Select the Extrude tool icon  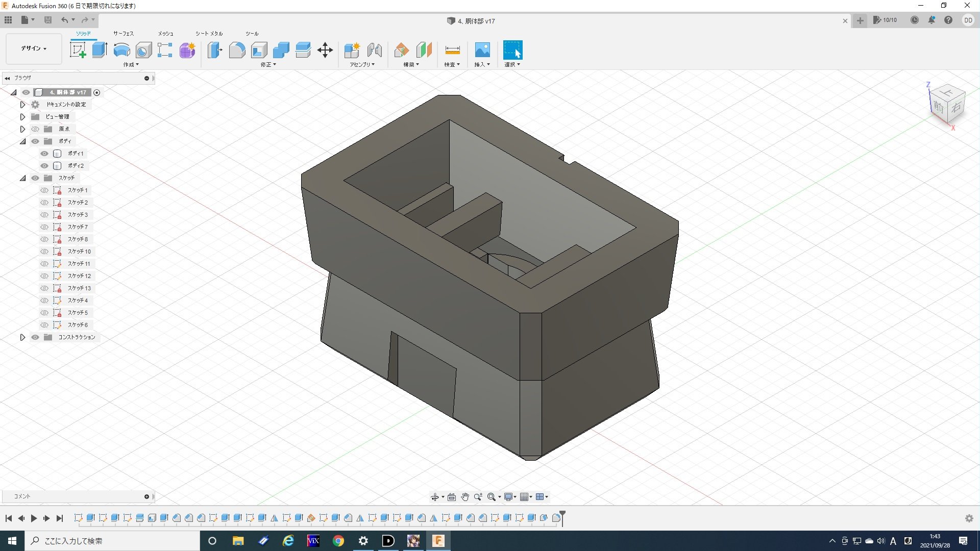[100, 50]
